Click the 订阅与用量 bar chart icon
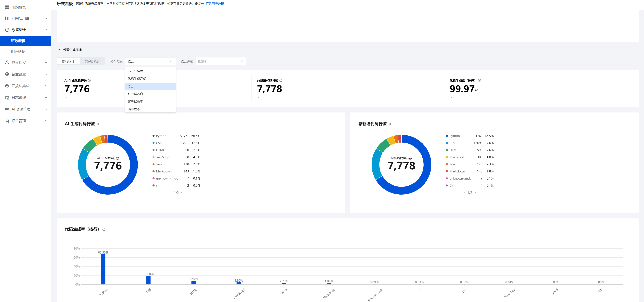This screenshot has width=644, height=302. (x=7, y=18)
